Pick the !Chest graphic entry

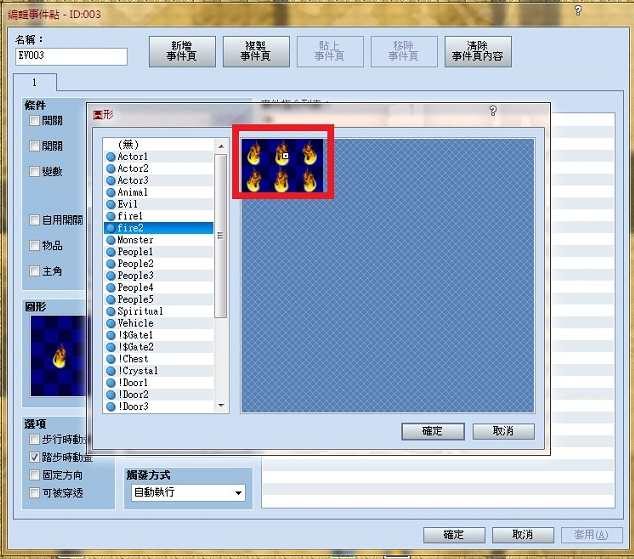pos(158,359)
